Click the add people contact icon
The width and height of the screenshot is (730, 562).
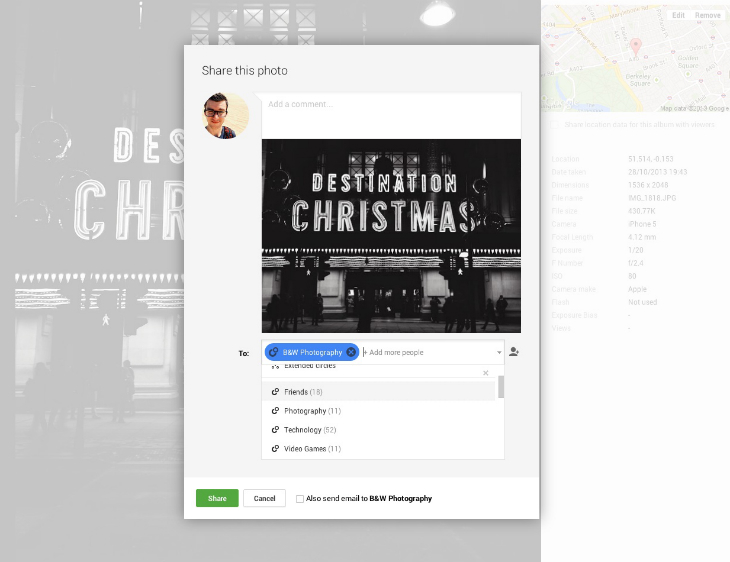[x=514, y=352]
